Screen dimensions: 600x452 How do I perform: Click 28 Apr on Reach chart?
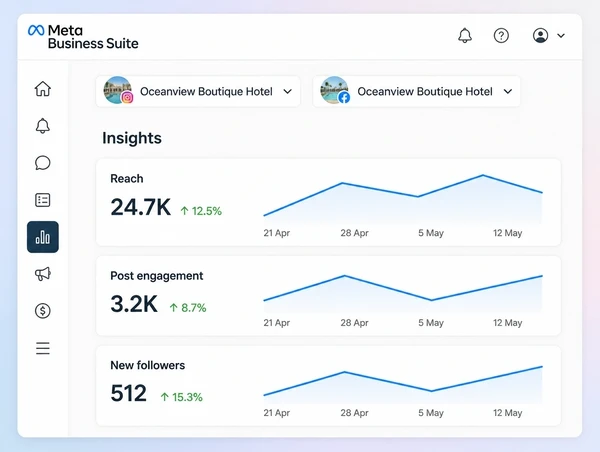[x=354, y=233]
